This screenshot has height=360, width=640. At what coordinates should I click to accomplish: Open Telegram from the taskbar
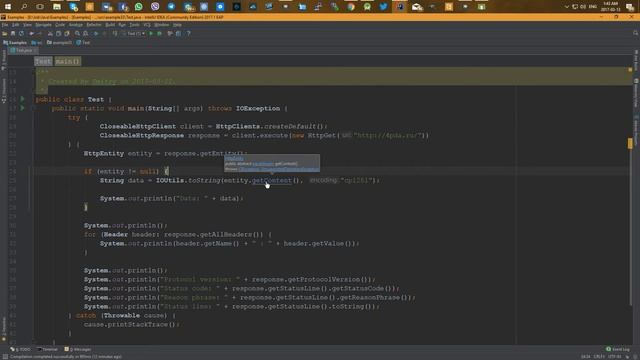pyautogui.click(x=171, y=7)
